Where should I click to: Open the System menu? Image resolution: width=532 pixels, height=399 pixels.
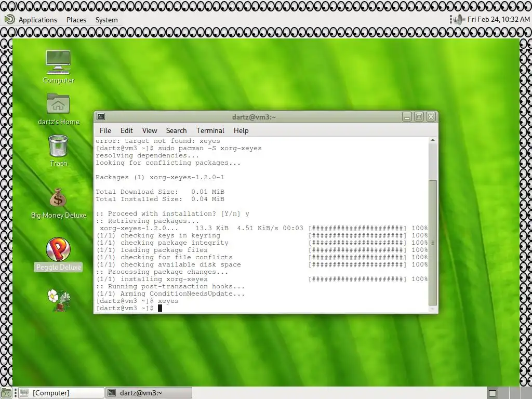coord(107,20)
